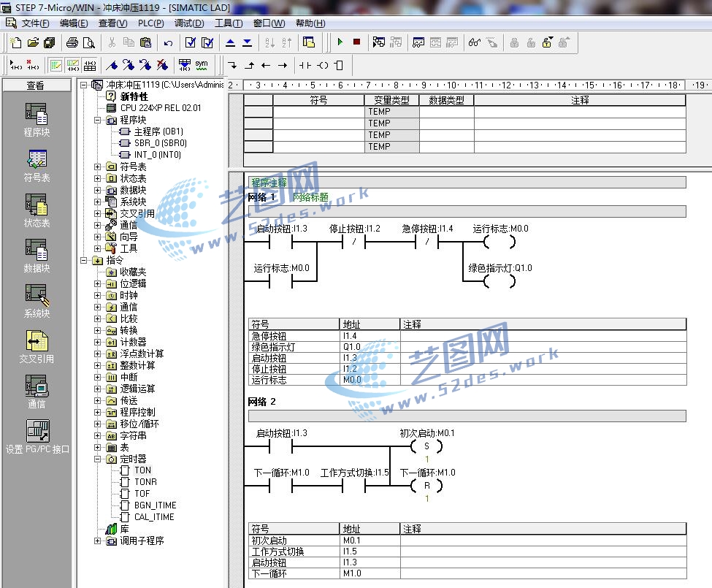Image resolution: width=712 pixels, height=588 pixels.
Task: Expand the 位逻辑 instruction folder
Action: [x=97, y=284]
